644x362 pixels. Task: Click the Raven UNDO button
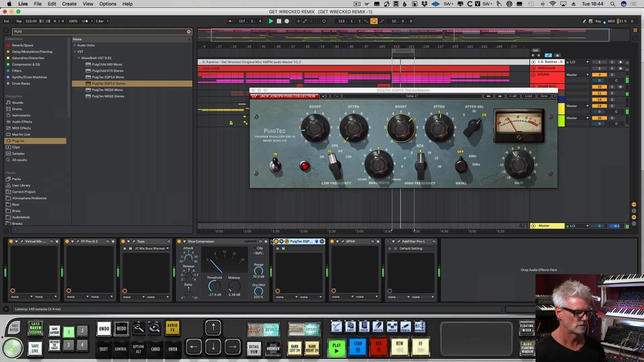click(x=104, y=328)
